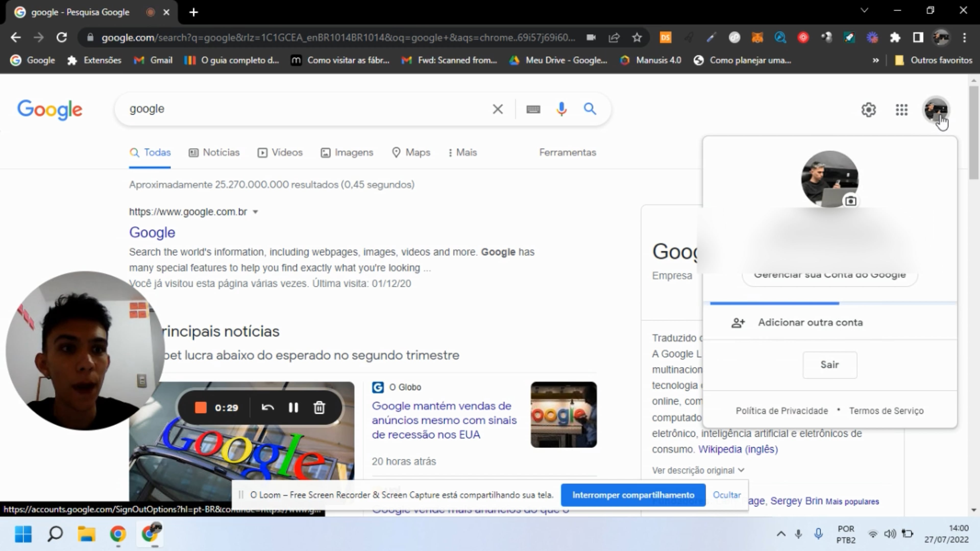
Task: Open the tab search chevron in the title bar
Action: [x=864, y=10]
